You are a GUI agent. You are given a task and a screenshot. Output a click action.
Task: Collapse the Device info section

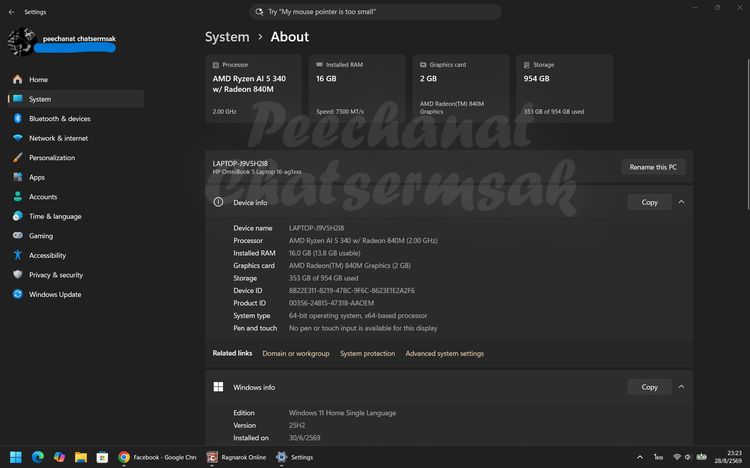pos(681,202)
